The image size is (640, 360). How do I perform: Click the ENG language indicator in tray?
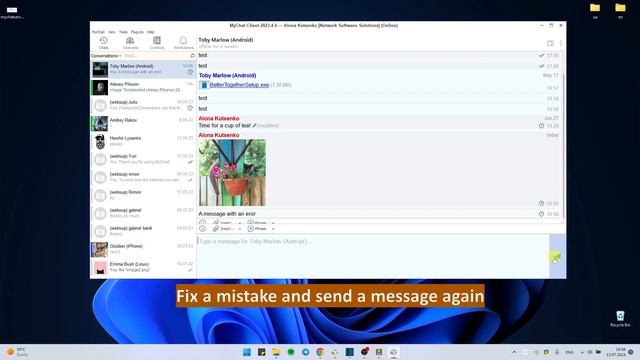tap(570, 352)
